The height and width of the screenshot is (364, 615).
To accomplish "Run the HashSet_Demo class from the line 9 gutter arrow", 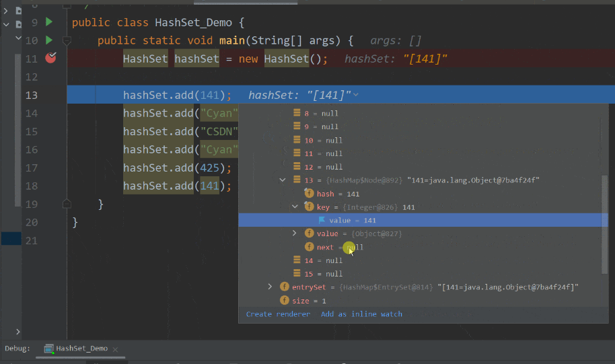I will coord(49,22).
